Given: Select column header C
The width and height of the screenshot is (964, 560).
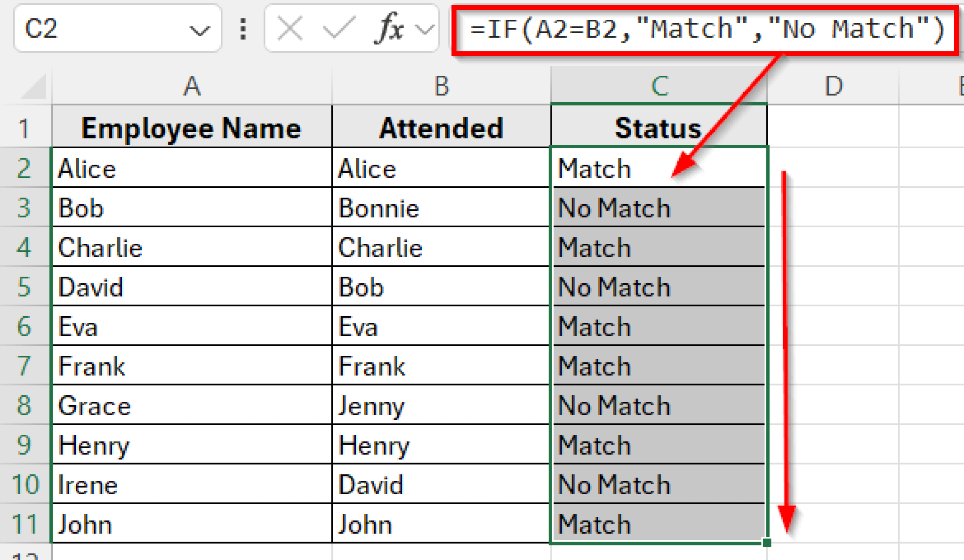Looking at the screenshot, I should (x=658, y=86).
